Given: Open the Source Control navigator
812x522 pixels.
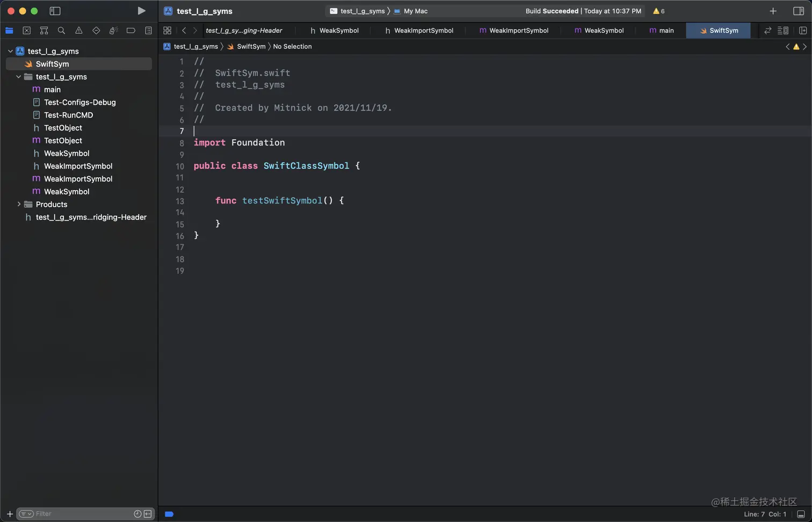Looking at the screenshot, I should (27, 31).
